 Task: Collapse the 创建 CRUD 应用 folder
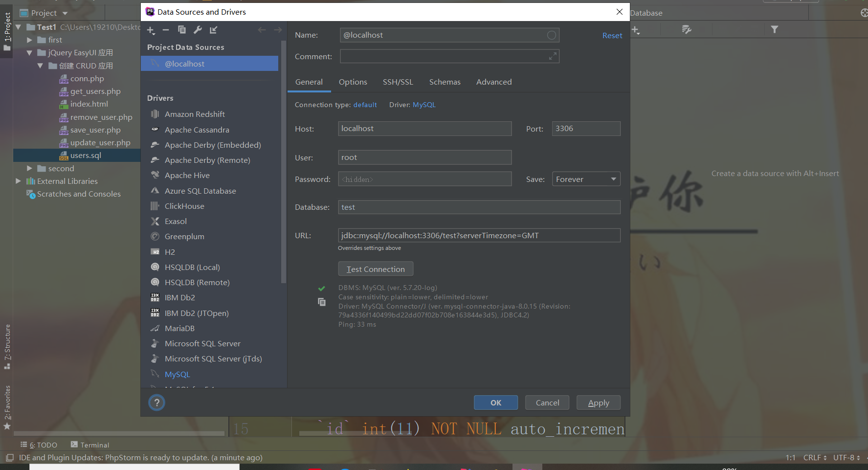coord(40,66)
